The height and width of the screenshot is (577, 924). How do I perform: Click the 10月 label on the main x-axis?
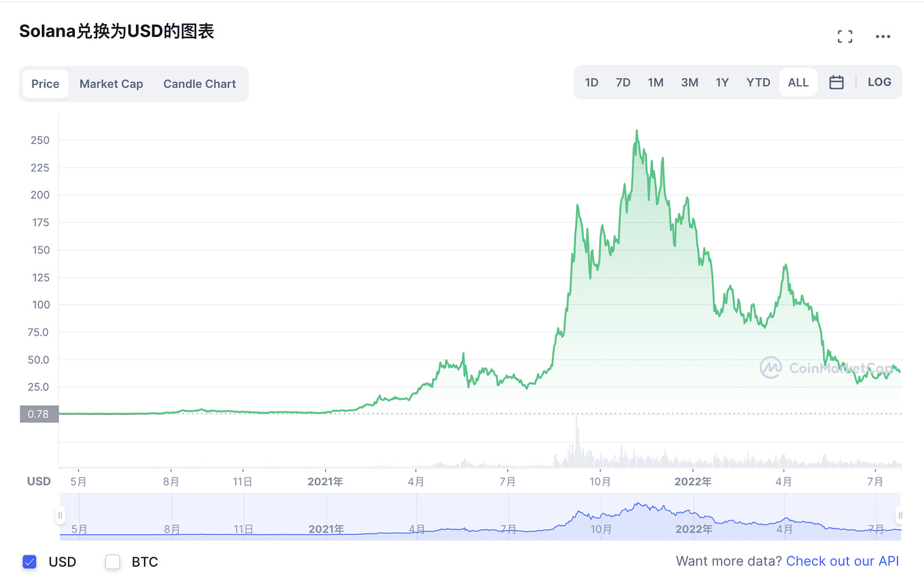pos(600,482)
